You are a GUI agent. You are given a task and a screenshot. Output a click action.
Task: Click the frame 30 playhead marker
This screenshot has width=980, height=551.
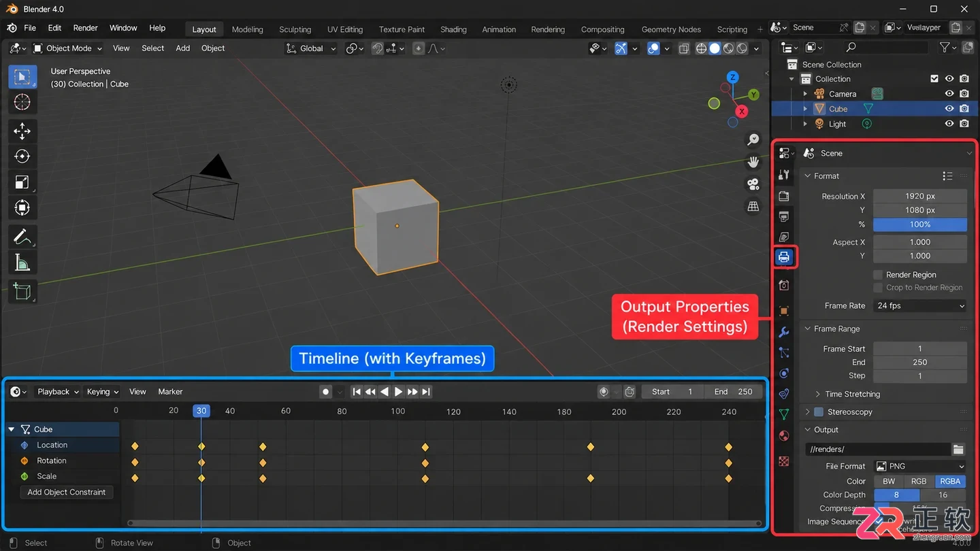[x=201, y=411]
